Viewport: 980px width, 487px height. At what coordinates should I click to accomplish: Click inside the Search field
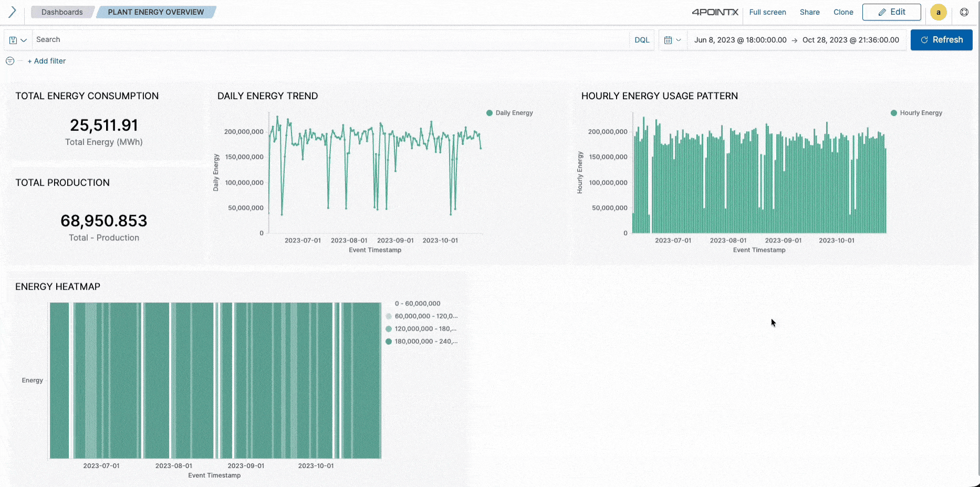(x=210, y=39)
